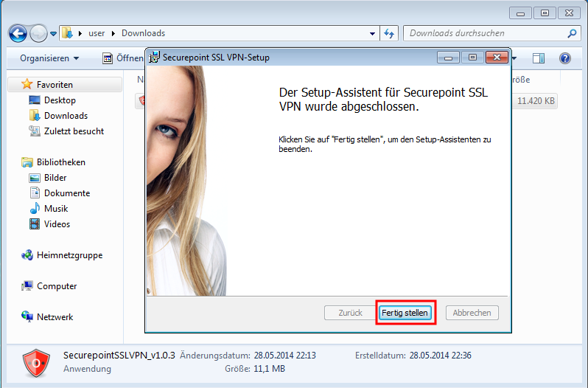Click the Downloads folder icon in sidebar
588x388 pixels.
click(35, 116)
